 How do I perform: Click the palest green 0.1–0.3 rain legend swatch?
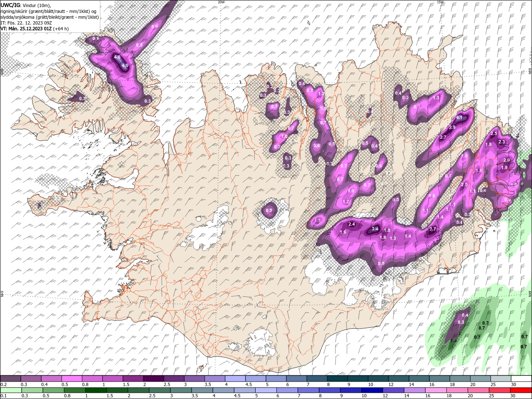coord(11,390)
